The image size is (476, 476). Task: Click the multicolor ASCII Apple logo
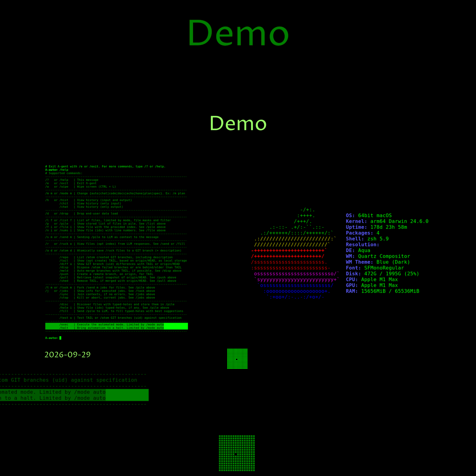(x=295, y=253)
